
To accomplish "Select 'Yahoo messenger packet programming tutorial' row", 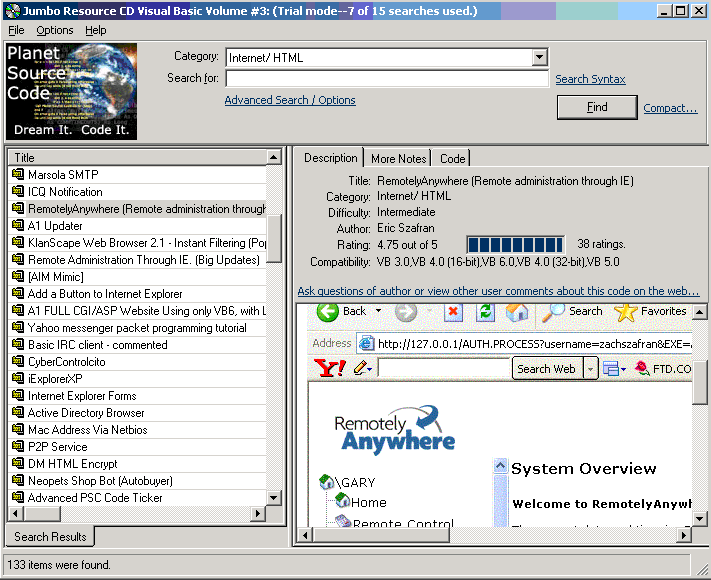I will [x=137, y=327].
